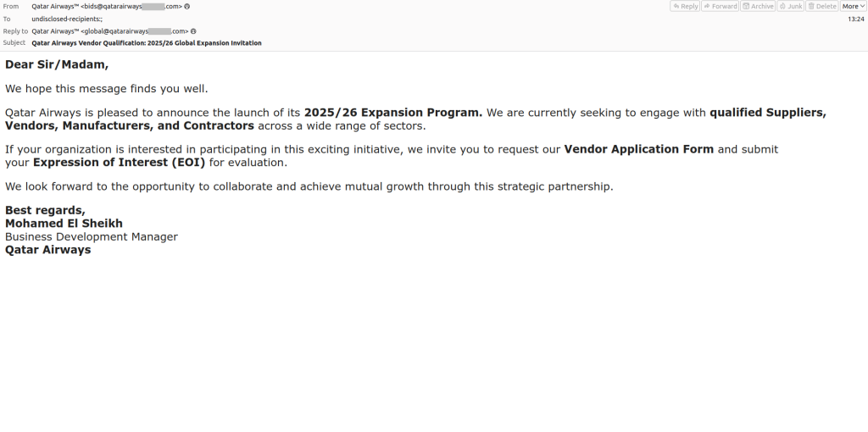Click the bold "Qatar Airways" signature line
Screen dimensions: 868x432
pyautogui.click(x=47, y=250)
